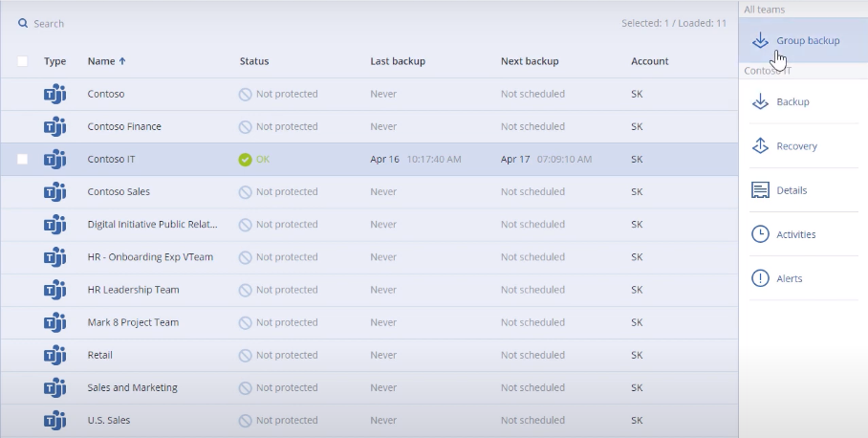This screenshot has width=868, height=438.
Task: Click the Not protected icon for Contoso
Action: point(246,94)
